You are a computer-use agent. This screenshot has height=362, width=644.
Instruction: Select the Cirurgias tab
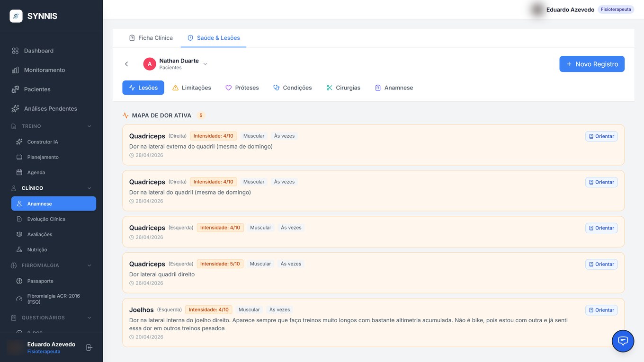pos(343,88)
